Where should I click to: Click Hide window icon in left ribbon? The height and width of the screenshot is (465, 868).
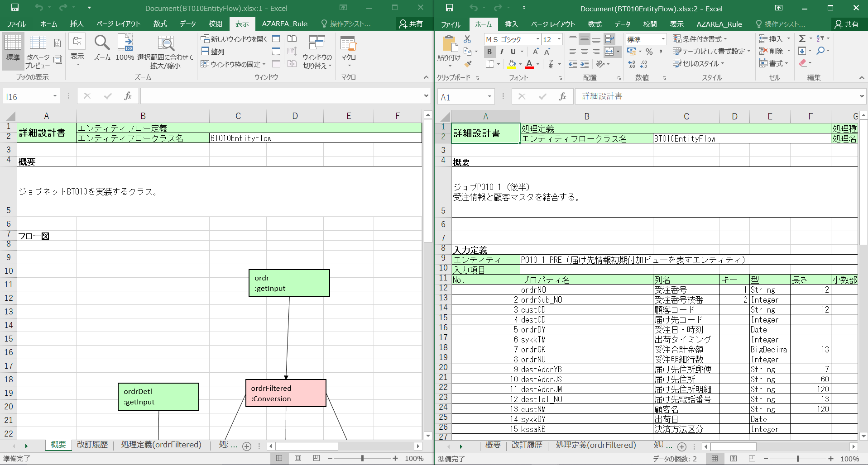(276, 52)
